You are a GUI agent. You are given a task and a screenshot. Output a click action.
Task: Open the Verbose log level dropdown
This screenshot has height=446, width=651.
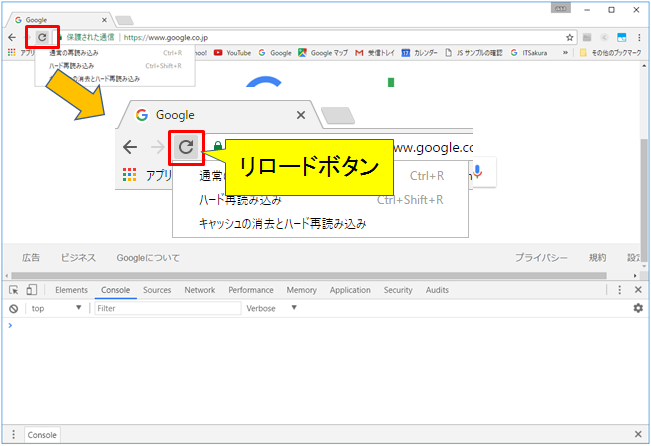click(271, 308)
